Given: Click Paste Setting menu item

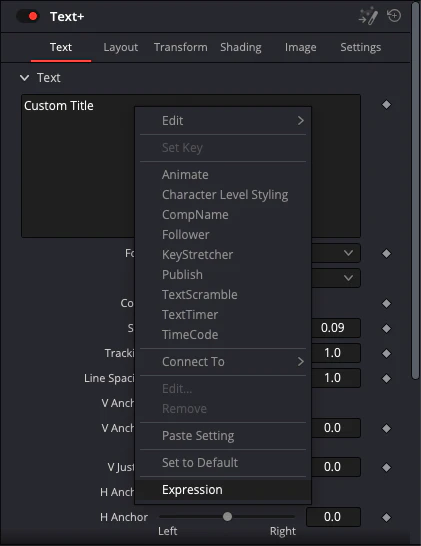Looking at the screenshot, I should coord(223,436).
